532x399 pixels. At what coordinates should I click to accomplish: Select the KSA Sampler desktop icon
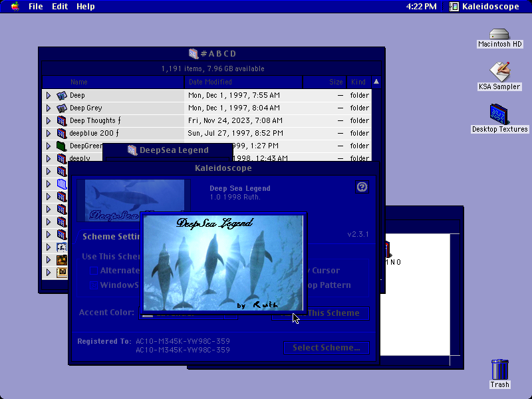click(x=499, y=72)
